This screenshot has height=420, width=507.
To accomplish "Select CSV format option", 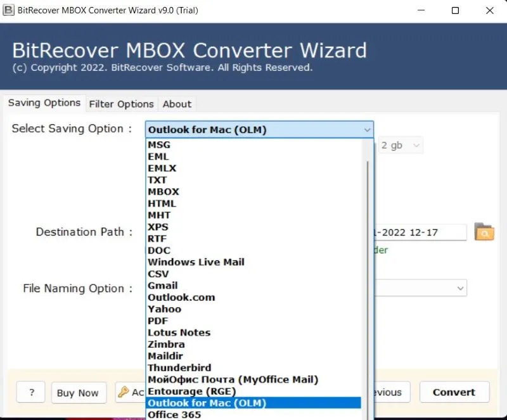I will click(x=254, y=274).
